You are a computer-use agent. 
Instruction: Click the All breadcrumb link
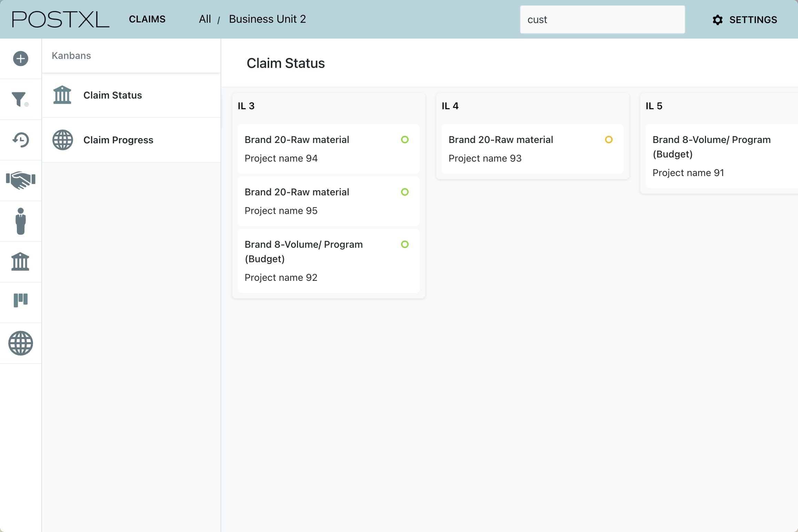[205, 19]
